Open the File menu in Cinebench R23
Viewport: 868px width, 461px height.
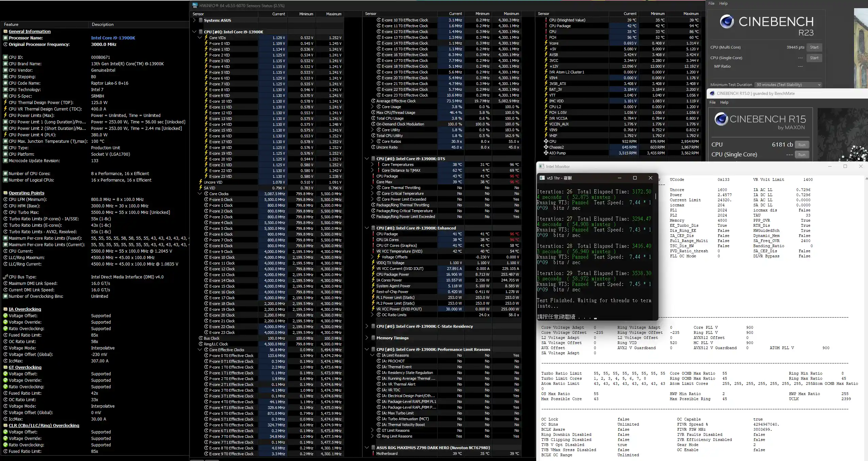coord(711,3)
